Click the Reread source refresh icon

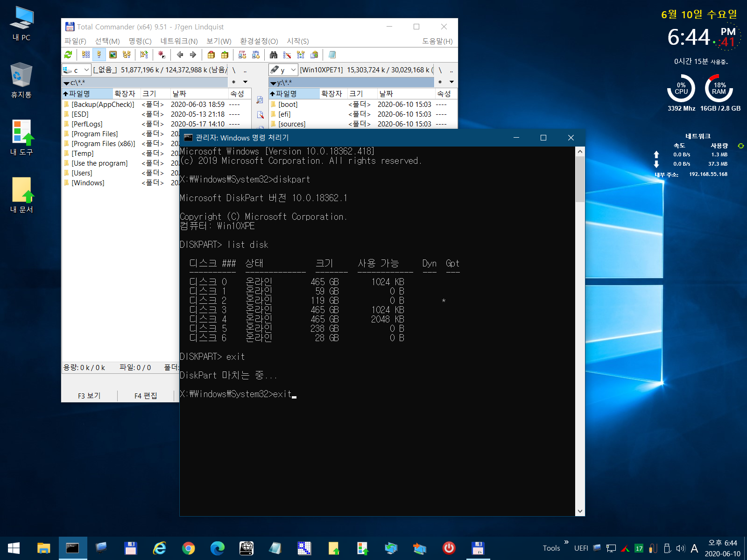68,55
